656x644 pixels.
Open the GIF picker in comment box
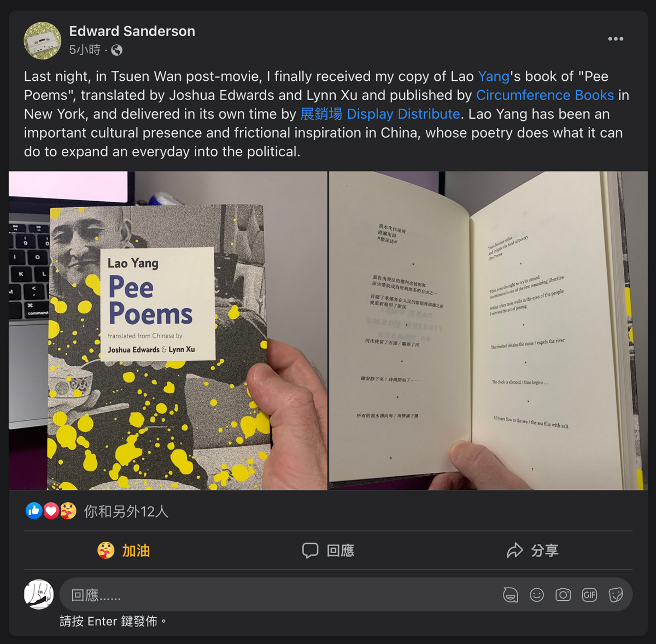pyautogui.click(x=589, y=595)
